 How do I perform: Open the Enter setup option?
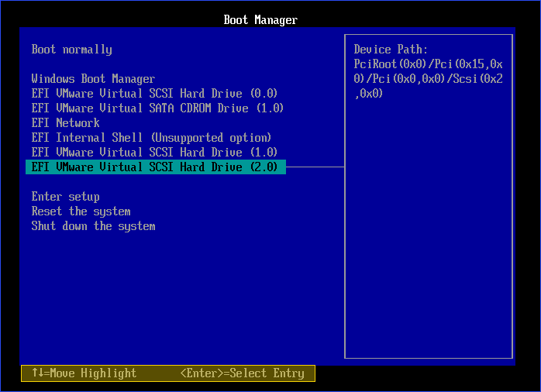(x=66, y=197)
